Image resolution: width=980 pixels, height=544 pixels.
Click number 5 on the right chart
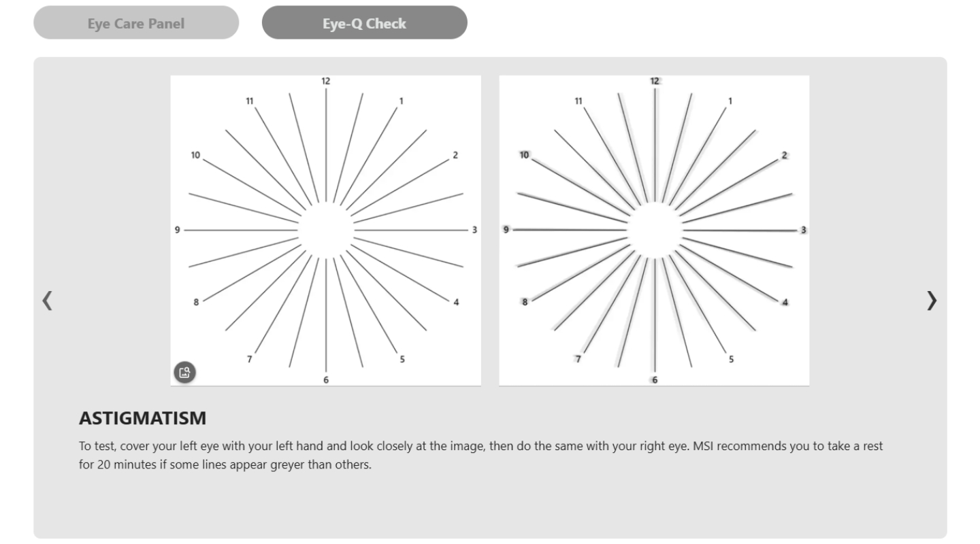tap(731, 359)
